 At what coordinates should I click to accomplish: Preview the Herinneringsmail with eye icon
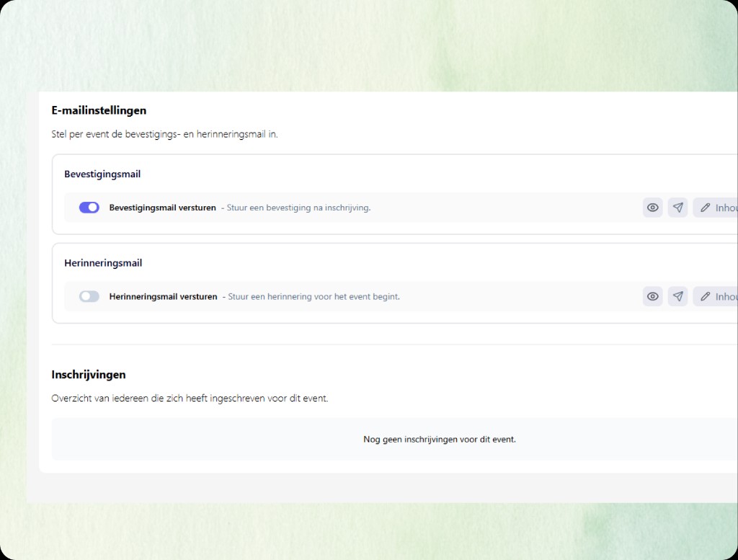coord(652,296)
